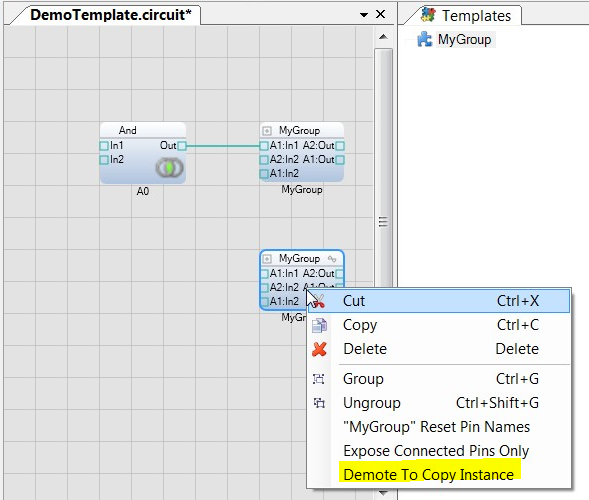The width and height of the screenshot is (589, 500).
Task: Click selected MyGroup A1:In1 input pin
Action: [264, 273]
